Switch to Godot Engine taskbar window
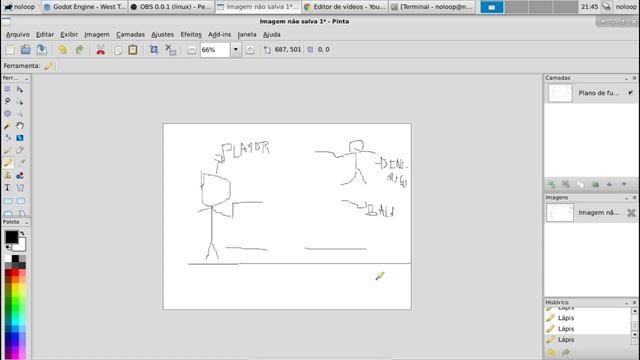Image resolution: width=640 pixels, height=360 pixels. point(85,7)
